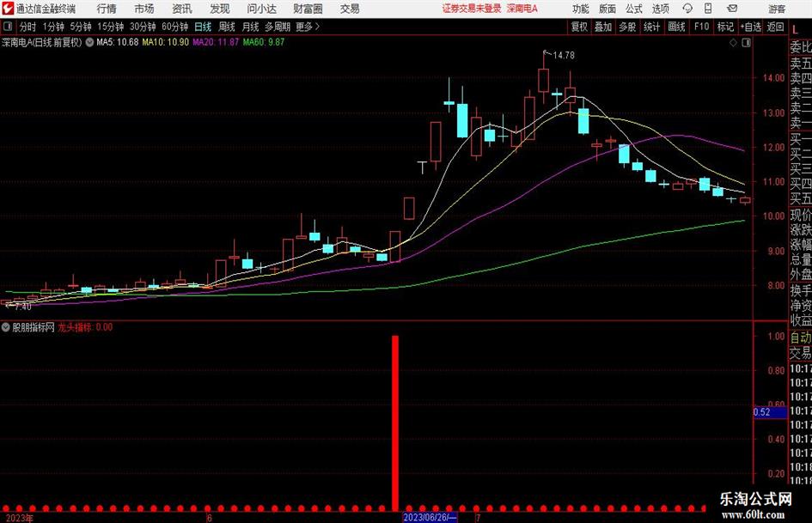
Task: Click the MA10: 10.90 label
Action: [166, 42]
